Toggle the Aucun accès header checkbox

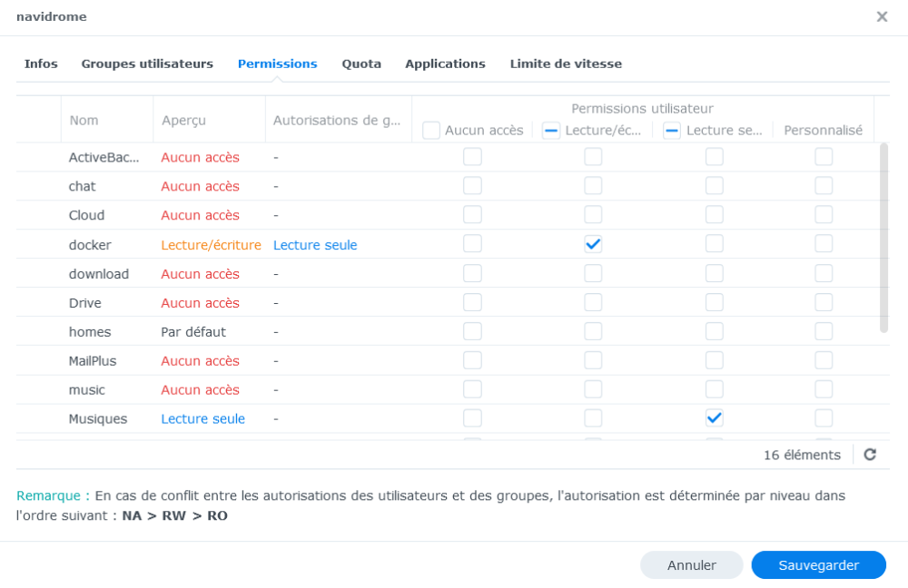tap(430, 131)
